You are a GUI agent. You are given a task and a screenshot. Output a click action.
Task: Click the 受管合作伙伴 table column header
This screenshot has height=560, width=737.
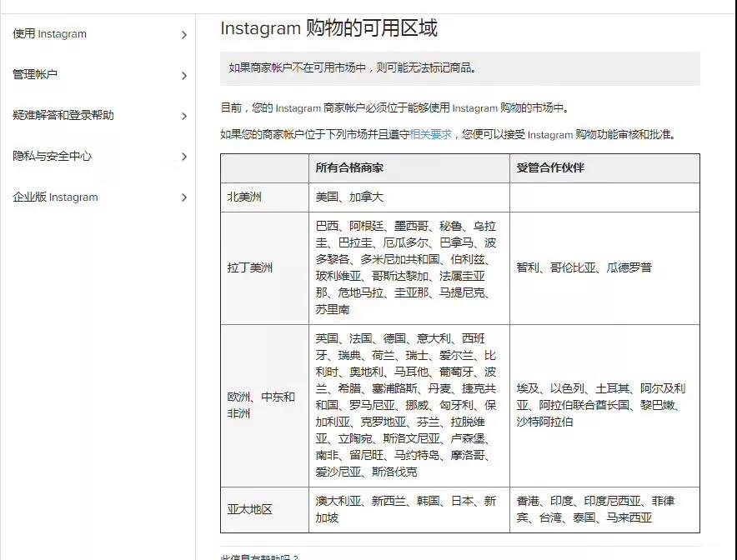tap(550, 167)
